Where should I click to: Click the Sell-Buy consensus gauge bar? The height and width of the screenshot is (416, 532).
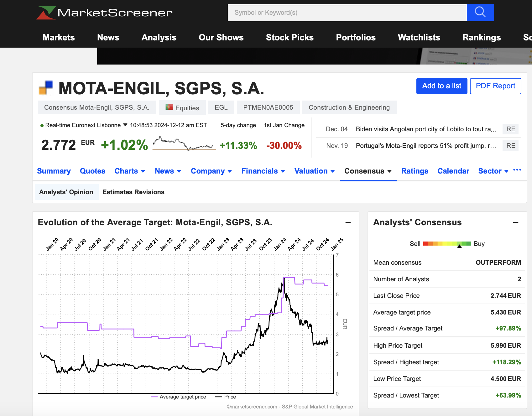pos(447,244)
